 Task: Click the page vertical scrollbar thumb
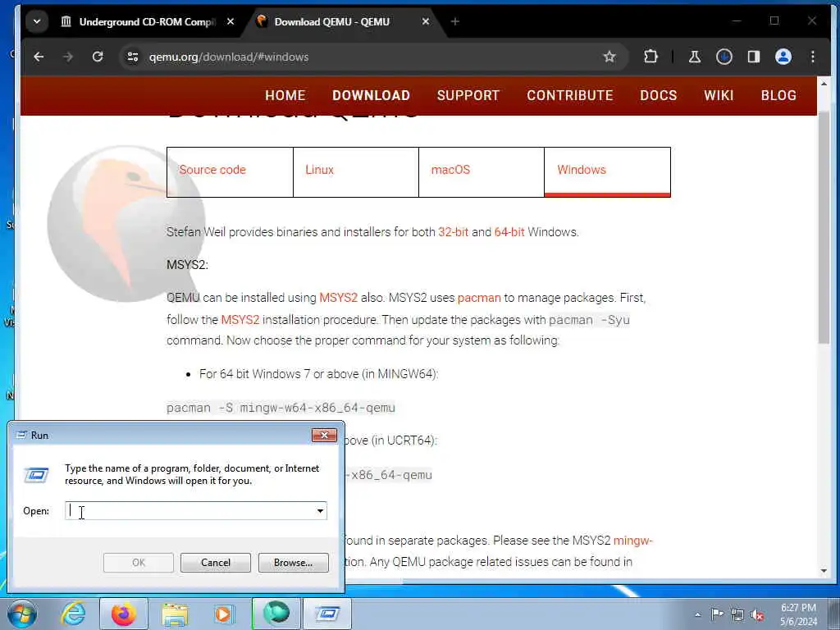tap(824, 228)
